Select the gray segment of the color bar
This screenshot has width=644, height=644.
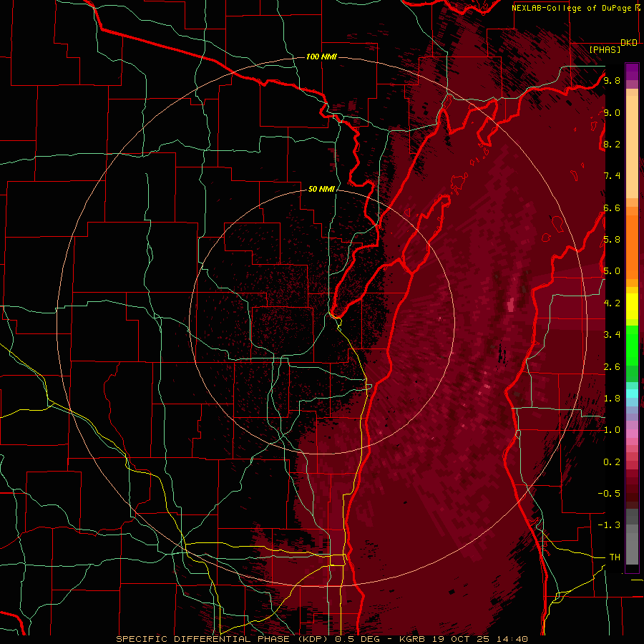[632, 537]
